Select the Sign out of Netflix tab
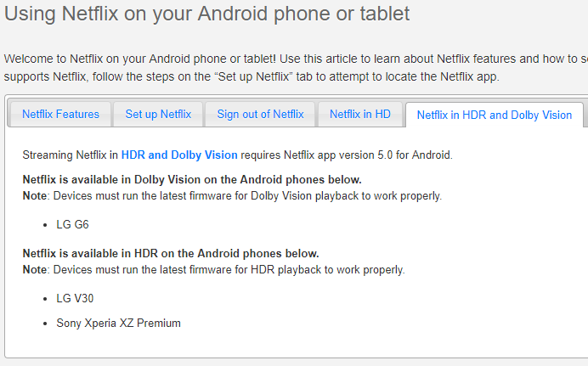The height and width of the screenshot is (366, 588). click(x=260, y=114)
